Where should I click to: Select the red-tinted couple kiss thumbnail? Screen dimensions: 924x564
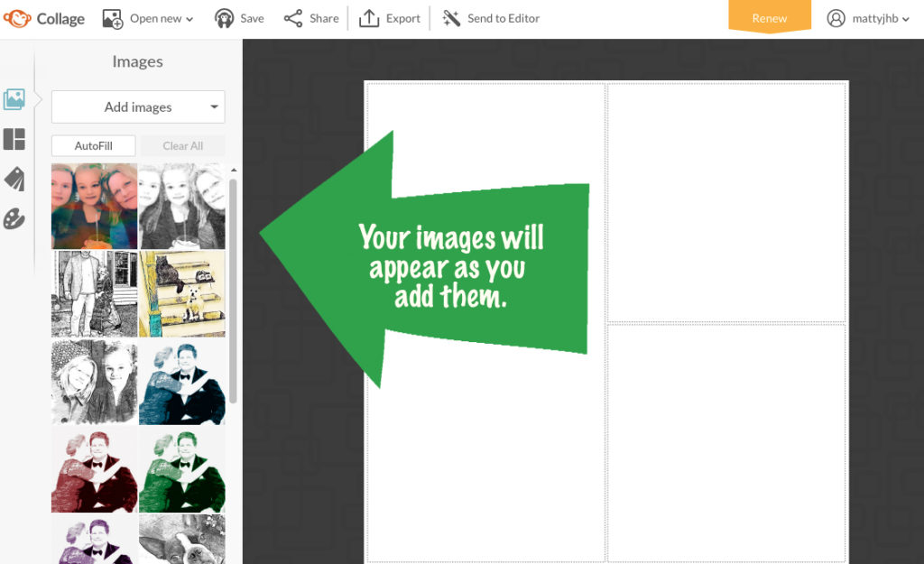94,470
